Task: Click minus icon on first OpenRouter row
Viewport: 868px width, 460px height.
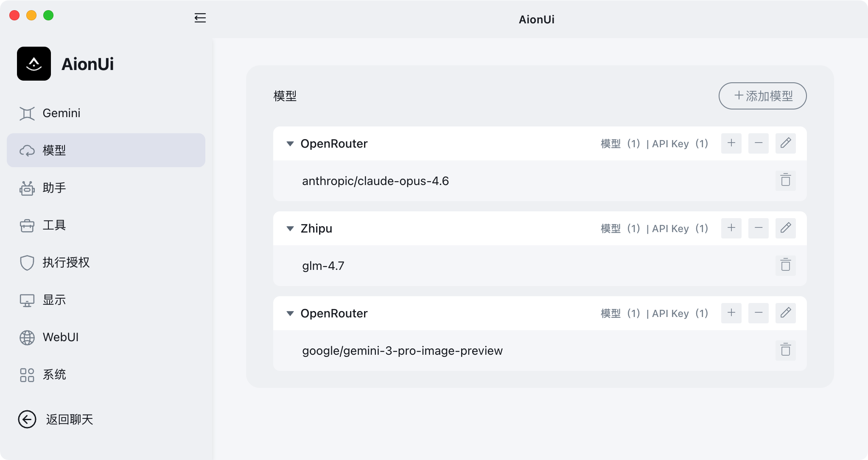Action: click(x=758, y=143)
